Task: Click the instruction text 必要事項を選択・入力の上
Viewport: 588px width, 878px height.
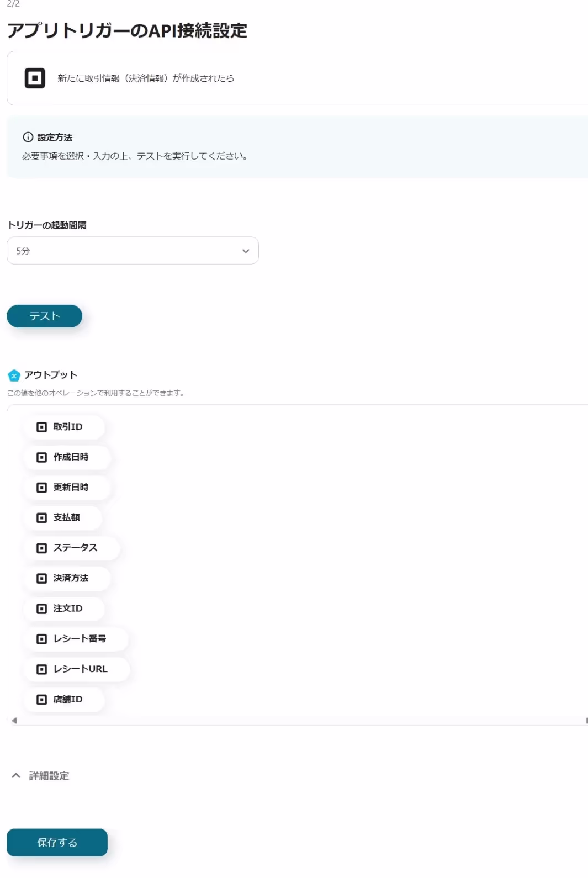Action: (x=136, y=156)
